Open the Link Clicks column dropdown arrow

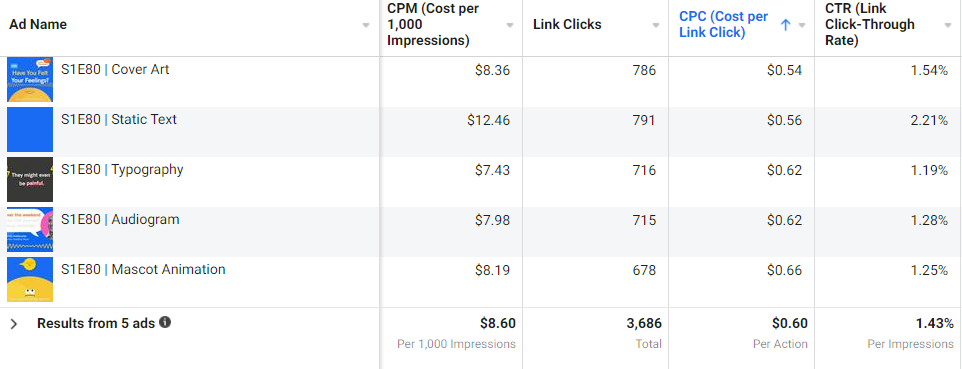click(656, 26)
